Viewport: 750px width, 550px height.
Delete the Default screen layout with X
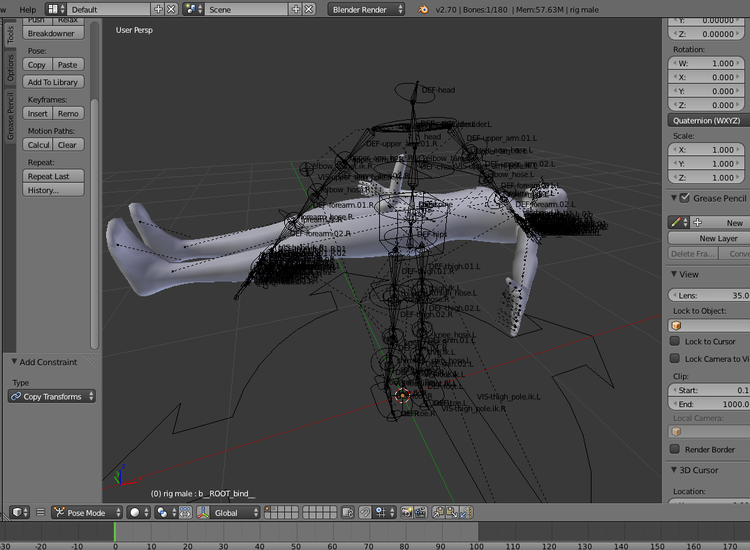[x=171, y=9]
